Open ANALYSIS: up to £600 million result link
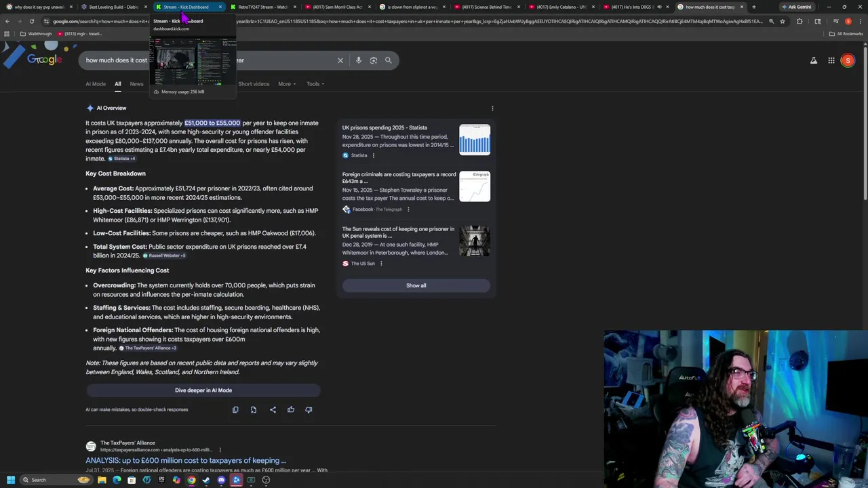 (186, 461)
